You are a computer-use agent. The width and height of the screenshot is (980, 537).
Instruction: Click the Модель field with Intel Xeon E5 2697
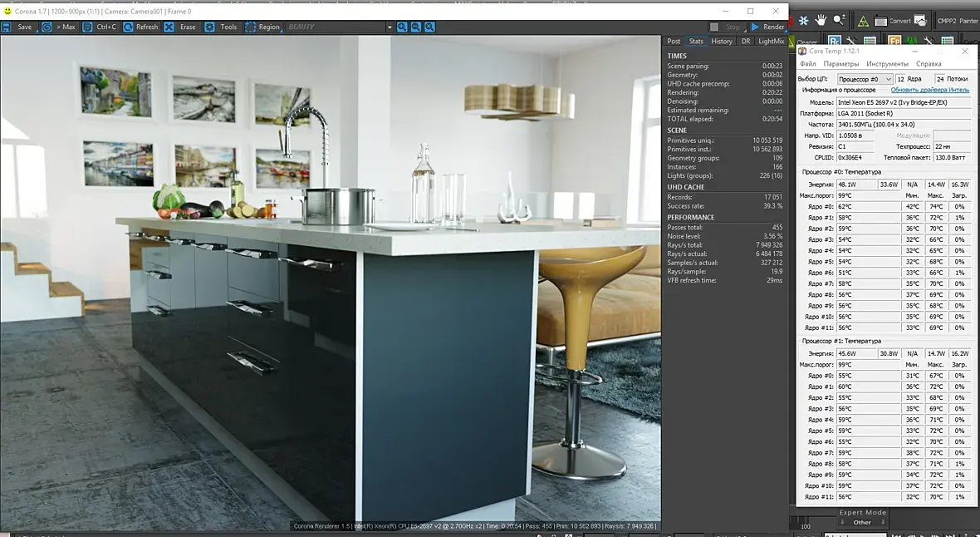(903, 102)
